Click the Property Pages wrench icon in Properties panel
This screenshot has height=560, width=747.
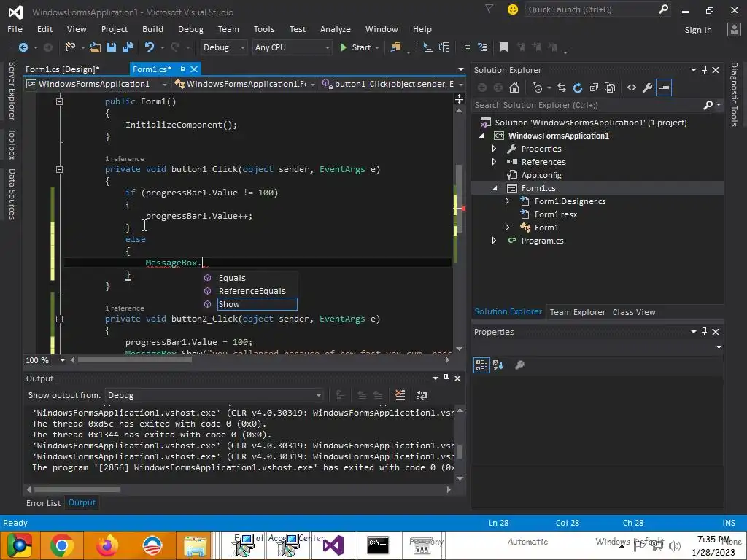pos(519,365)
